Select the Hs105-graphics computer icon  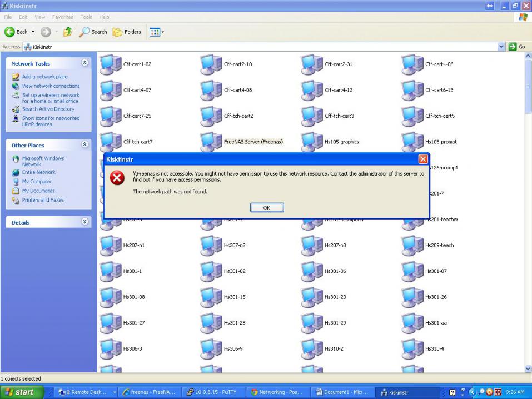point(312,142)
